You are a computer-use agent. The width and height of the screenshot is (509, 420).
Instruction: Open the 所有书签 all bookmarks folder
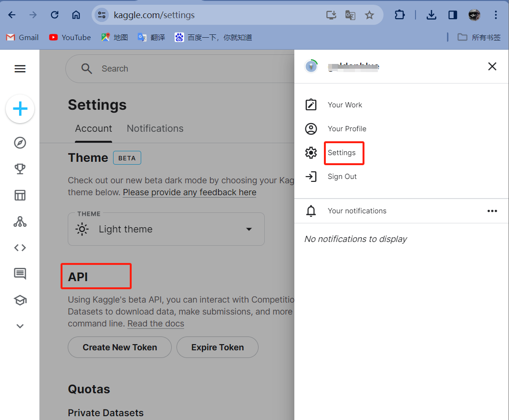click(479, 38)
